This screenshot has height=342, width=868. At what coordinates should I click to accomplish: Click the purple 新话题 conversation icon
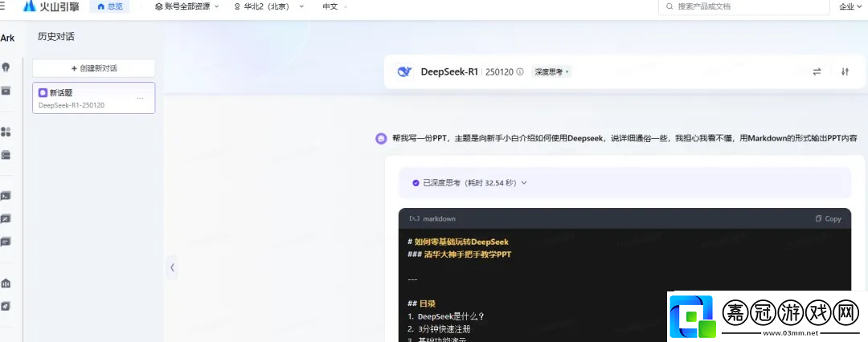click(x=43, y=93)
